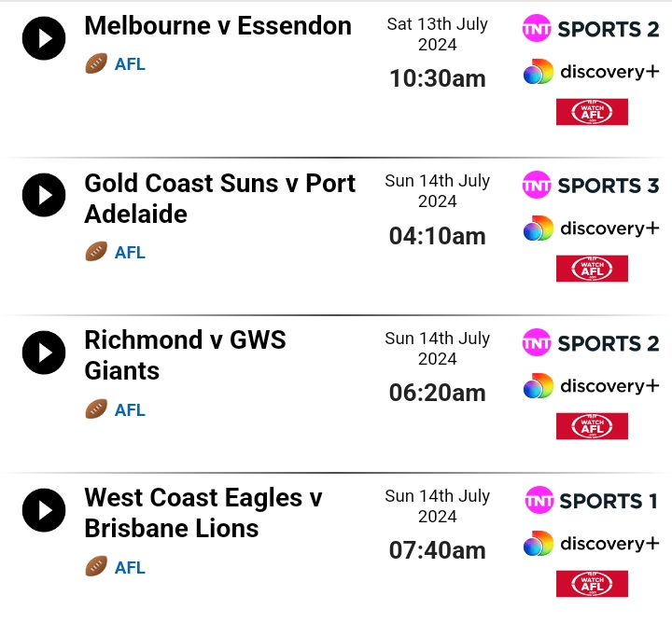Open Watch AFL badge for Richmond v GWS Giants
This screenshot has height=623, width=672.
click(592, 426)
